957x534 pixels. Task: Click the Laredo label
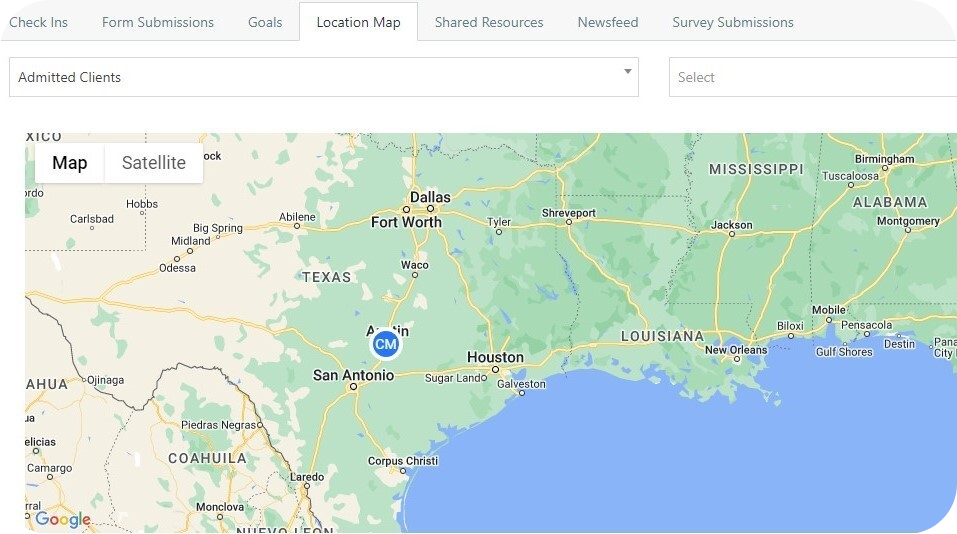pos(307,477)
